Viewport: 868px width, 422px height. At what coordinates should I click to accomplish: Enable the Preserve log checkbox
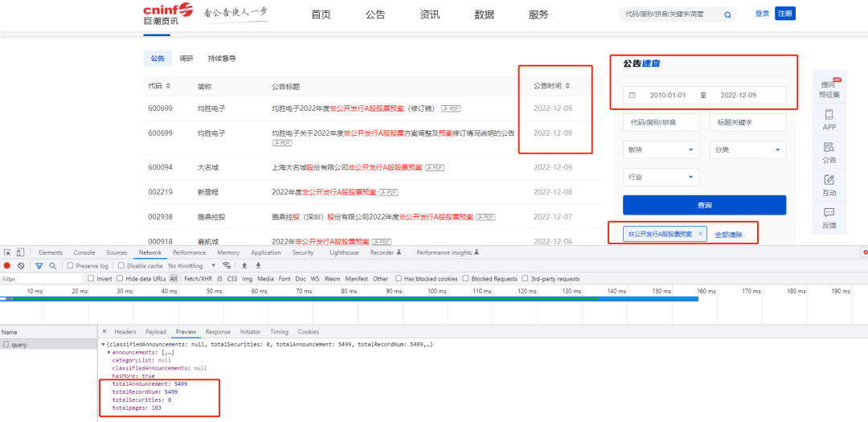tap(71, 265)
